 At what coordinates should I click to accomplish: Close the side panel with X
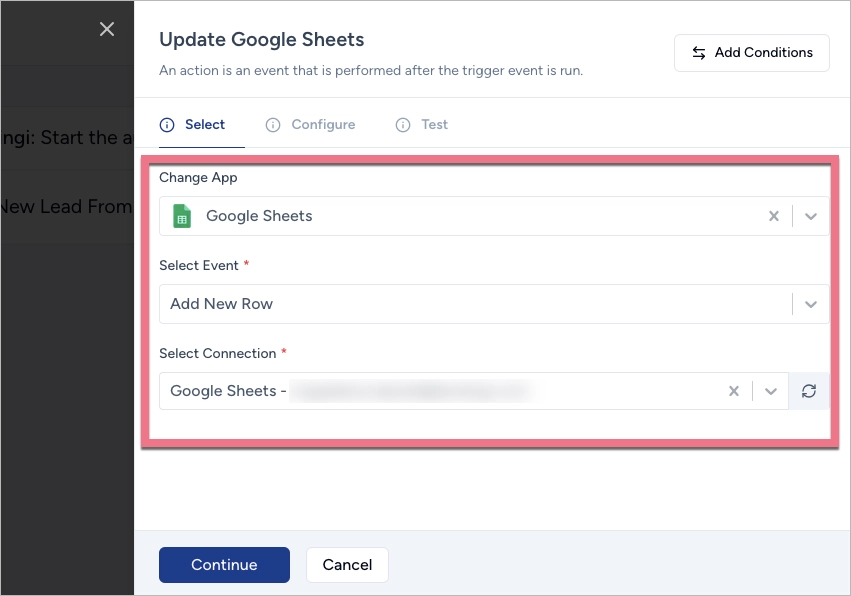click(107, 29)
